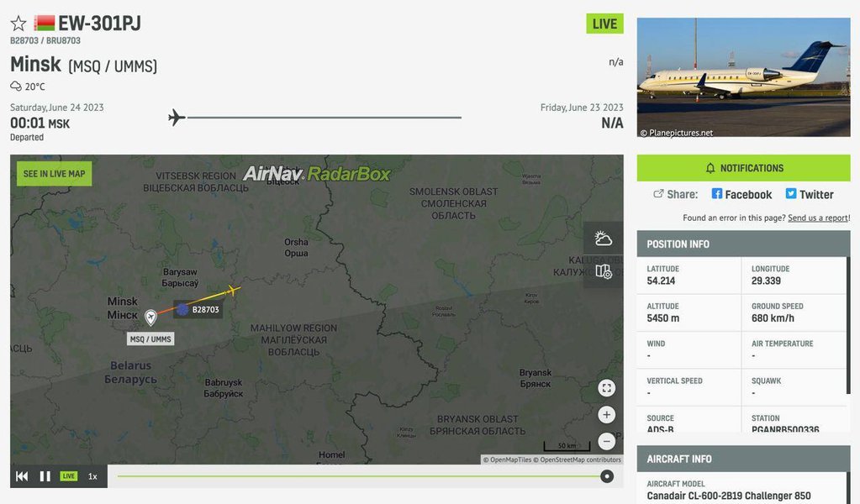The width and height of the screenshot is (860, 504).
Task: Open the map layer settings icon
Action: pos(604,271)
